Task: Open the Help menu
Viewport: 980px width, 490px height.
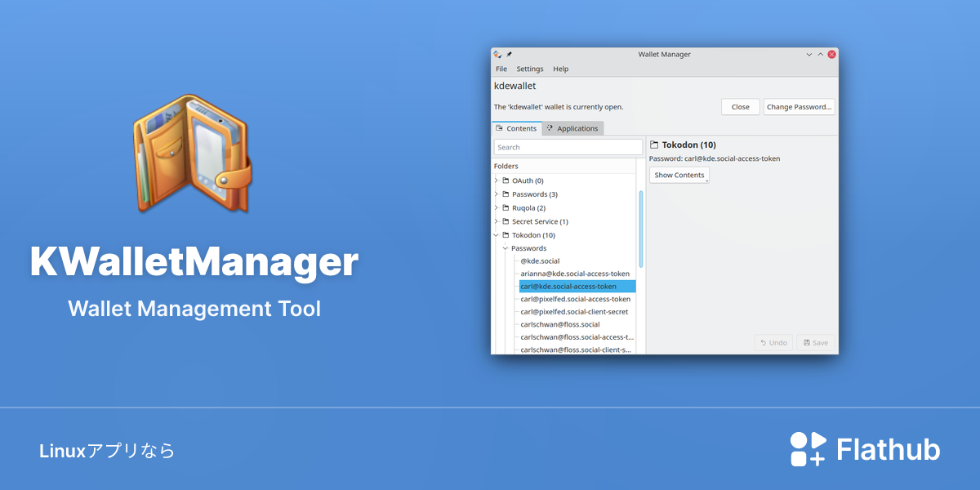Action: coord(560,69)
